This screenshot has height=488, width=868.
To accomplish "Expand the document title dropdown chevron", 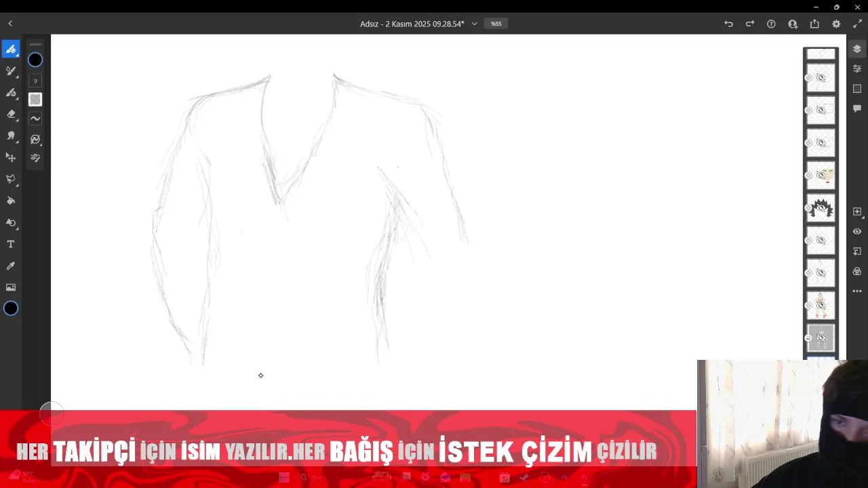I will pyautogui.click(x=474, y=24).
